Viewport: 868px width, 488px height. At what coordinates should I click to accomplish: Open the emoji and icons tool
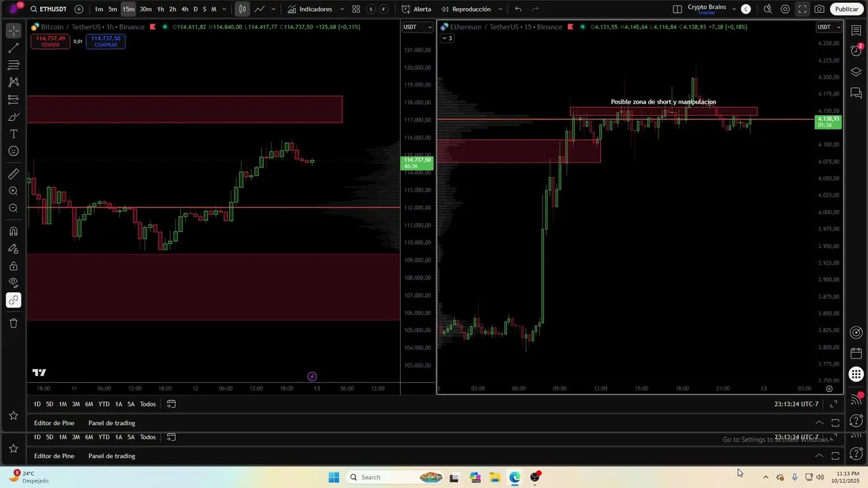(14, 151)
